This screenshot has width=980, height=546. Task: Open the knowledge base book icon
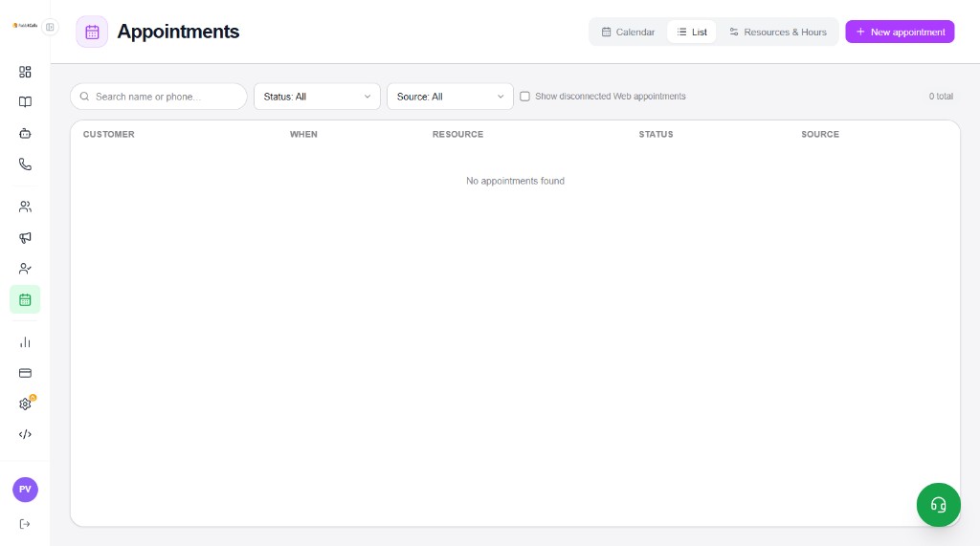pos(25,101)
